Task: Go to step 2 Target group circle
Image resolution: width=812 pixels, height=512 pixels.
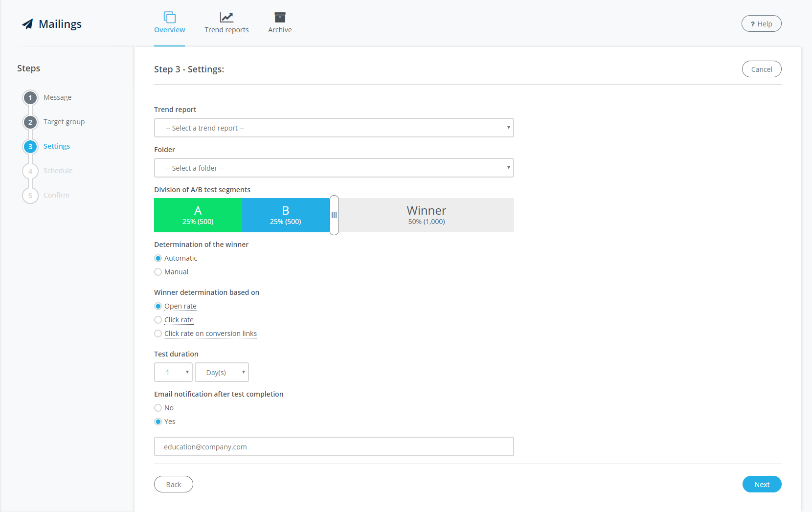Action: click(x=30, y=122)
